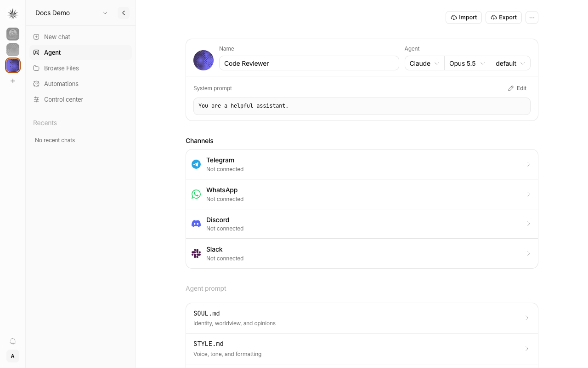This screenshot has width=588, height=368.
Task: Open Browse Files in sidebar
Action: pyautogui.click(x=80, y=68)
